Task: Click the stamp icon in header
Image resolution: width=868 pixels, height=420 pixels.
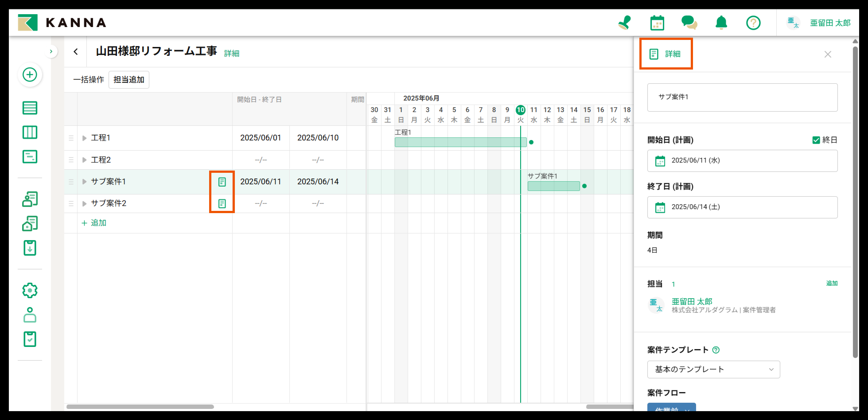Action: [624, 23]
